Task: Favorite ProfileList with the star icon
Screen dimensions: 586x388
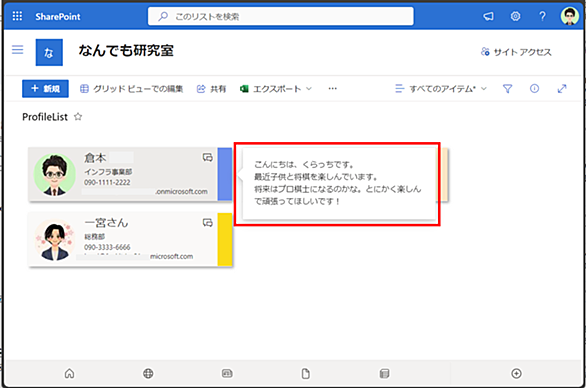Action: (78, 117)
